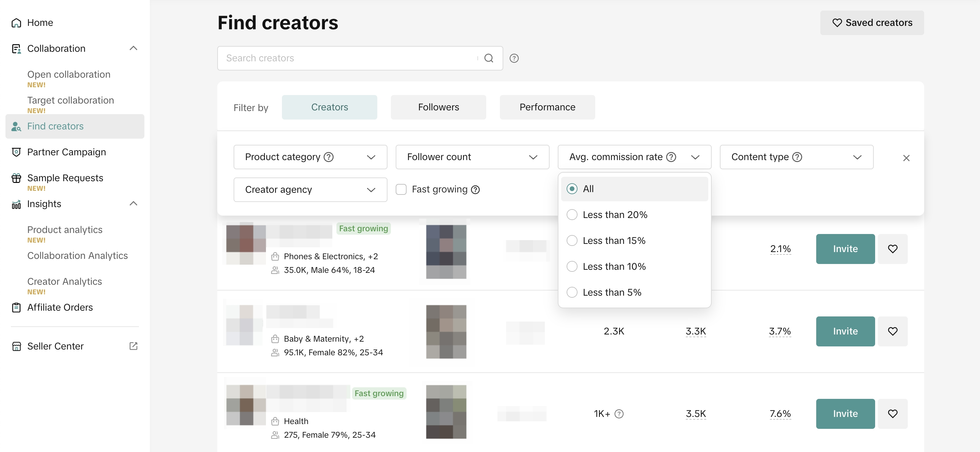Collapse the Collaboration sidebar section

click(133, 48)
